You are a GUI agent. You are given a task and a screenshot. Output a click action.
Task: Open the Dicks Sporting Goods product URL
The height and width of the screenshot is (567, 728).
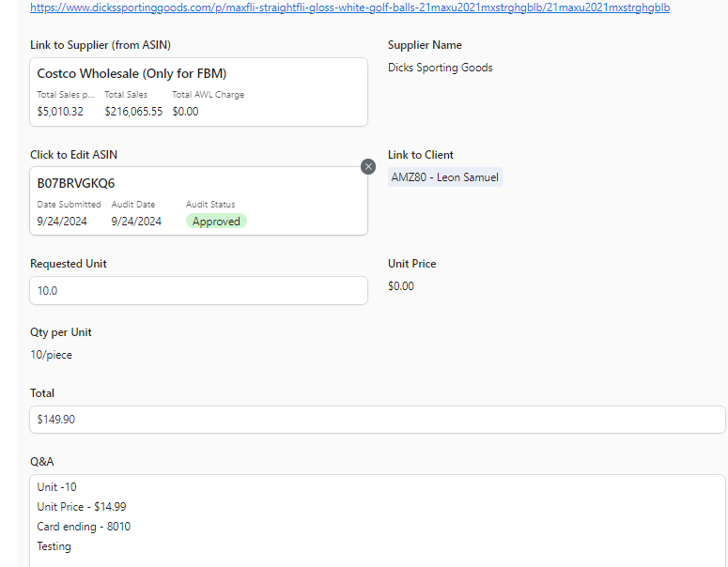pyautogui.click(x=349, y=8)
